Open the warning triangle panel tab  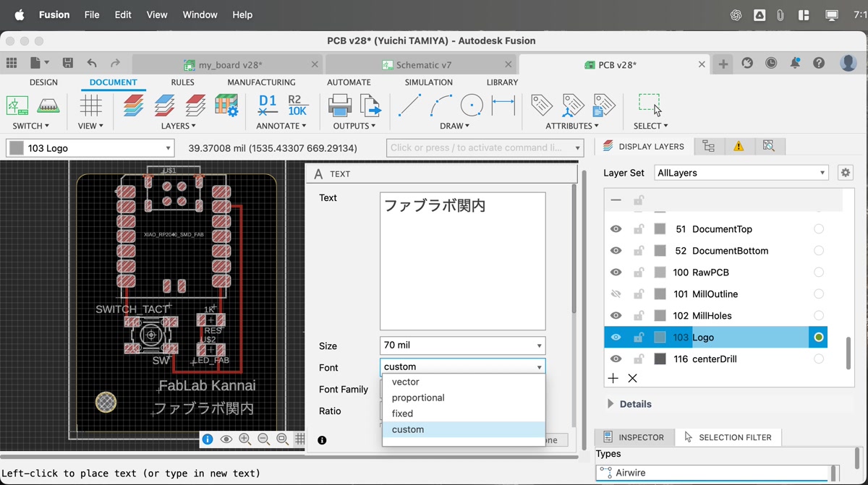pos(739,147)
